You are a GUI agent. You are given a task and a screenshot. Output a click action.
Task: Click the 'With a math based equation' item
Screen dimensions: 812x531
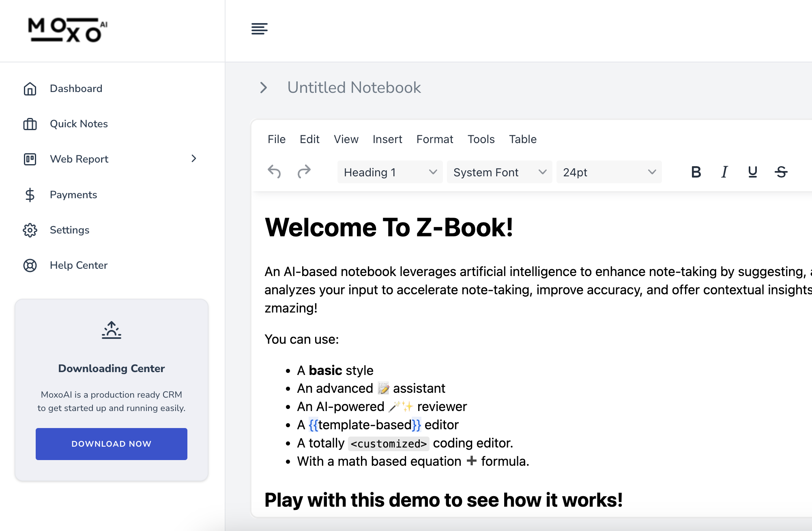click(413, 461)
